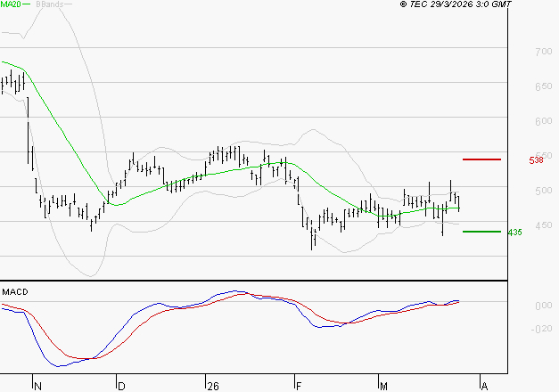Click the M month marker on time axis

click(383, 387)
